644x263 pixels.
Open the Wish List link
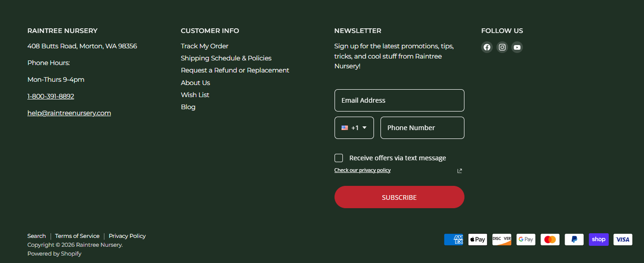(195, 95)
